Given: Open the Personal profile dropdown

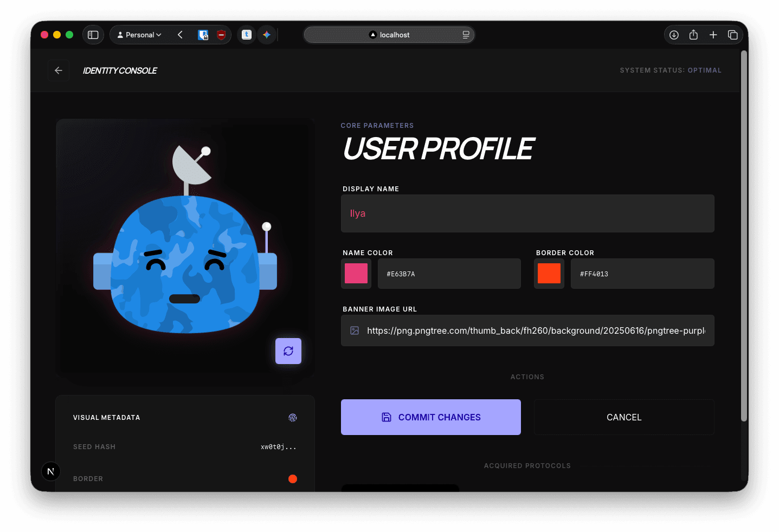Looking at the screenshot, I should [139, 34].
